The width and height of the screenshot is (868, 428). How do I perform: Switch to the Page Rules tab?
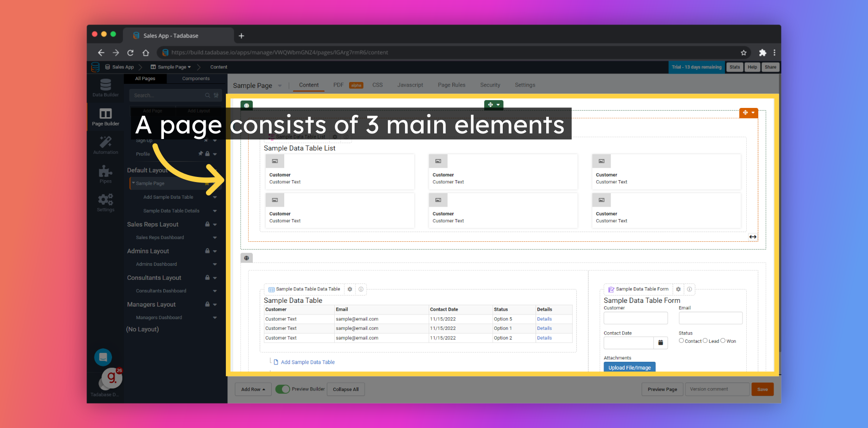[x=452, y=85]
